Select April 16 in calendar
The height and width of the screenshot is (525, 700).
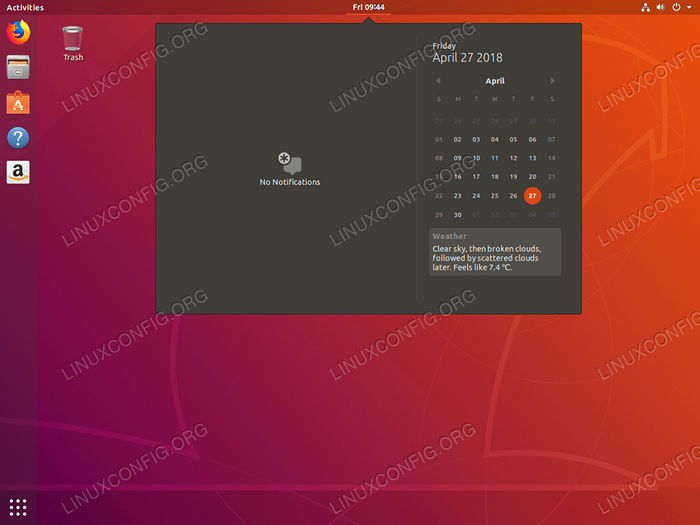(x=458, y=177)
